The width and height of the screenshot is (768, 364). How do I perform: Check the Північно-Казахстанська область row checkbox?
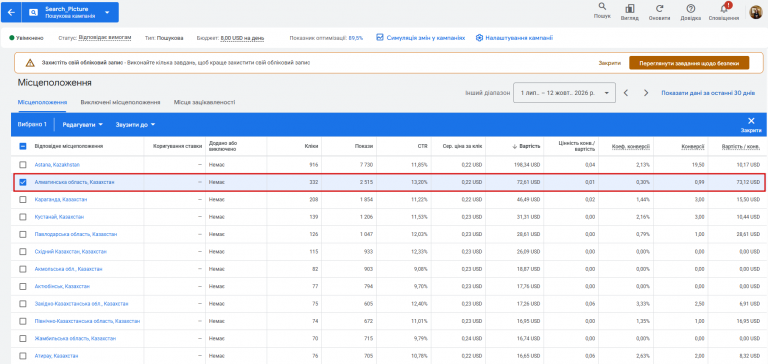(23, 321)
